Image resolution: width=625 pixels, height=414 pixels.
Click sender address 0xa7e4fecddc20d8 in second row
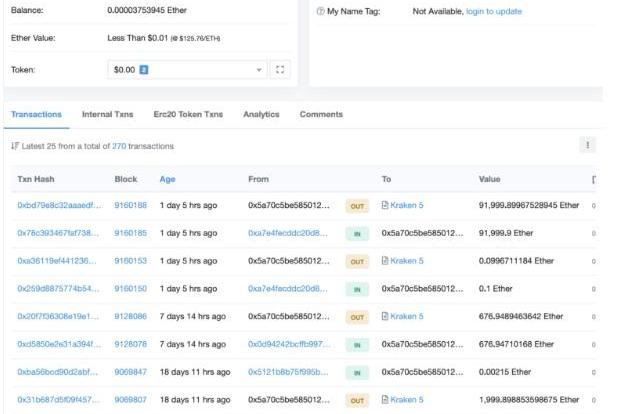click(288, 233)
